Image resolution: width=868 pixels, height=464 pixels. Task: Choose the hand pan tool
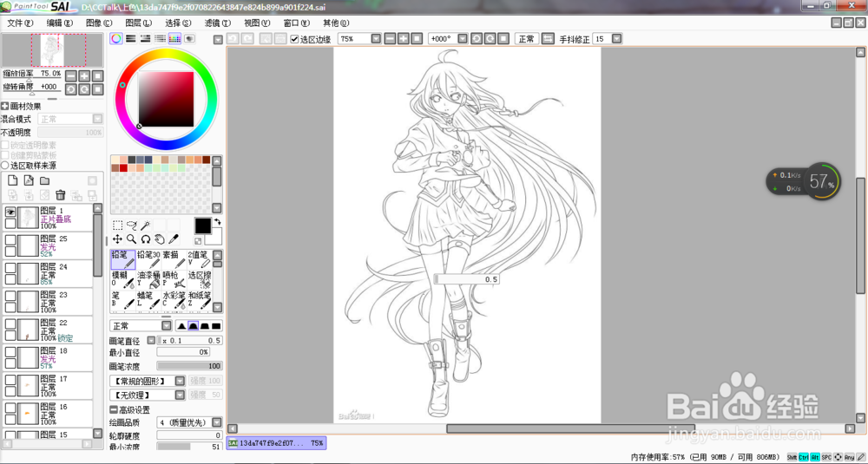click(160, 239)
